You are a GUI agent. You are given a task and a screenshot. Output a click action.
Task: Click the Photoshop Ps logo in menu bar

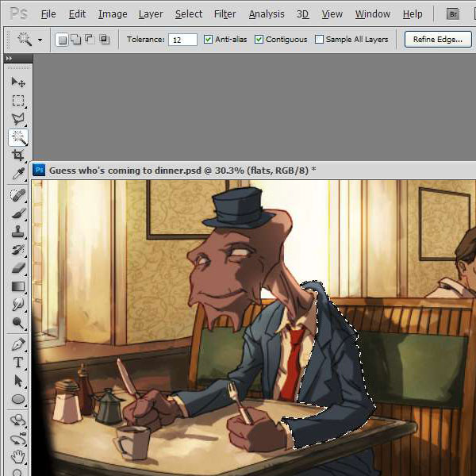click(x=18, y=13)
